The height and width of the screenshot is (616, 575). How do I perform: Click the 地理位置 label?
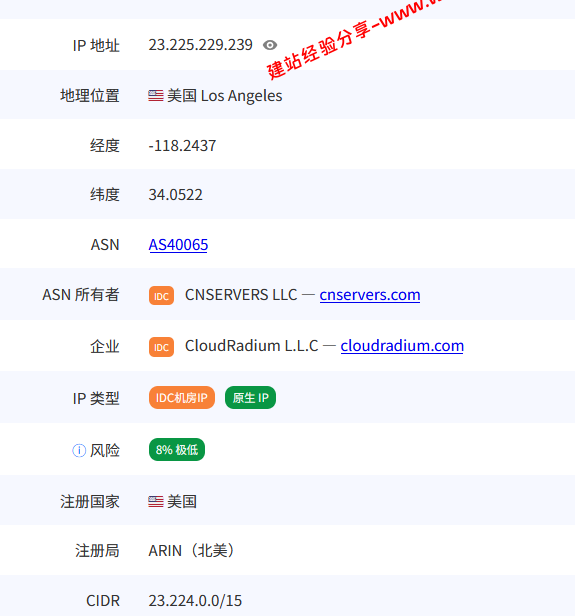[90, 95]
